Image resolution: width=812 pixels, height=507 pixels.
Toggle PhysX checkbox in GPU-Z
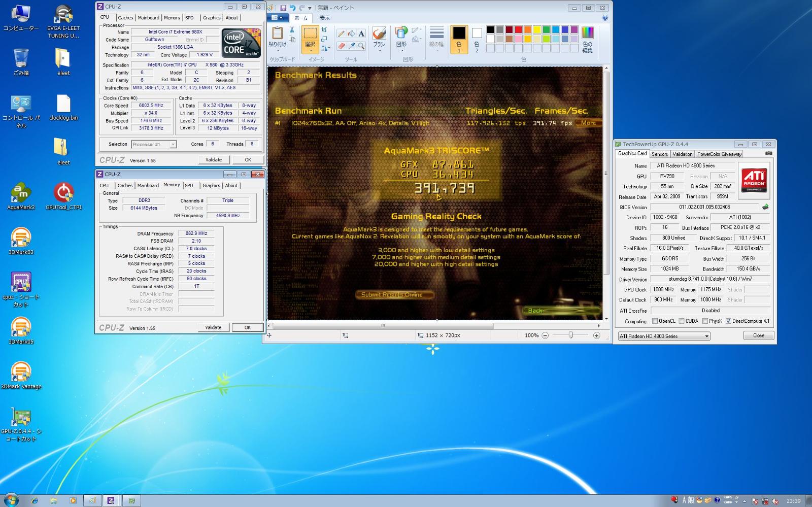[x=704, y=321]
